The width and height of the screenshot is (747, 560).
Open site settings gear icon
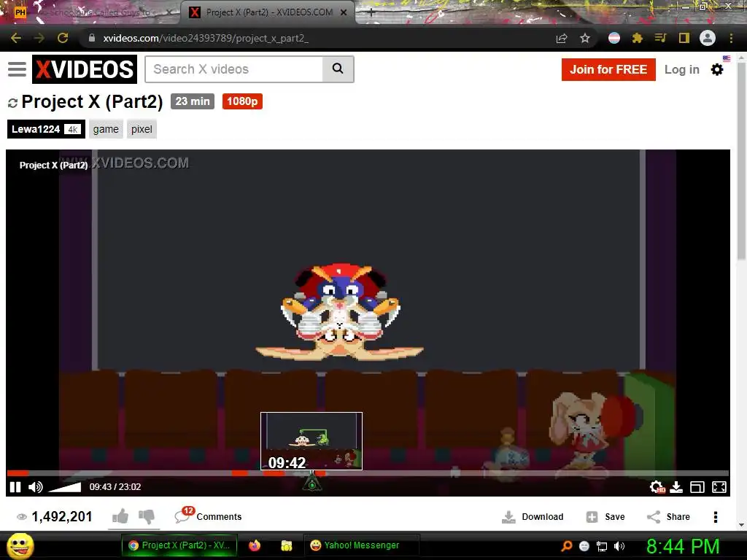[717, 69]
